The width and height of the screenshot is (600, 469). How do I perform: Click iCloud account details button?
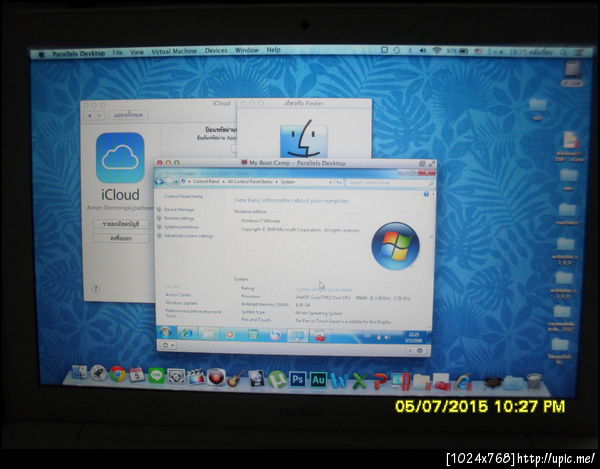coord(121,224)
